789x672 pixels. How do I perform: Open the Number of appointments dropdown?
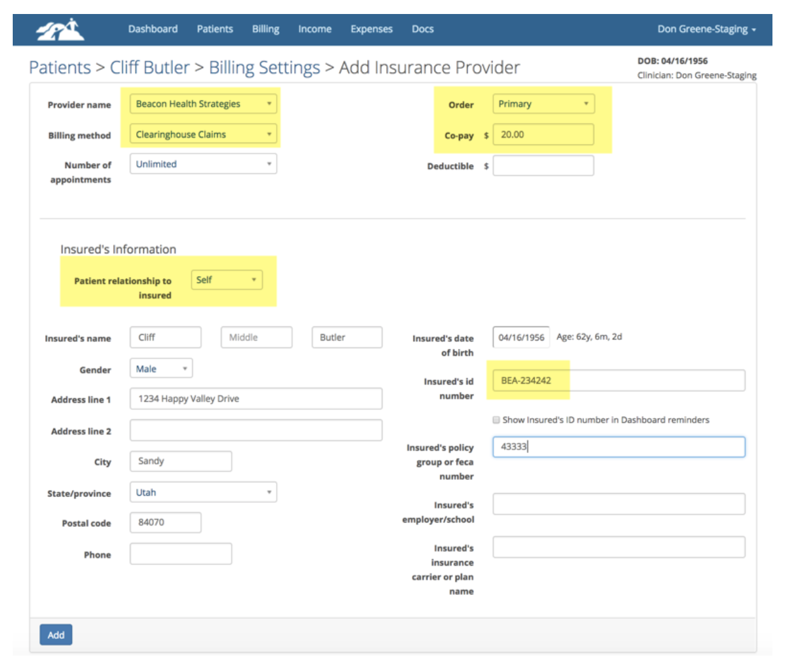[x=204, y=164]
